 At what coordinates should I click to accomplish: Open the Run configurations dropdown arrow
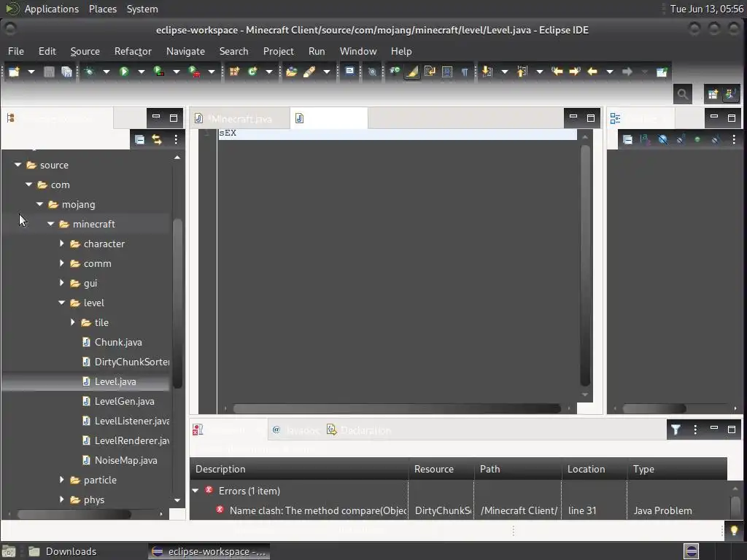pyautogui.click(x=142, y=71)
